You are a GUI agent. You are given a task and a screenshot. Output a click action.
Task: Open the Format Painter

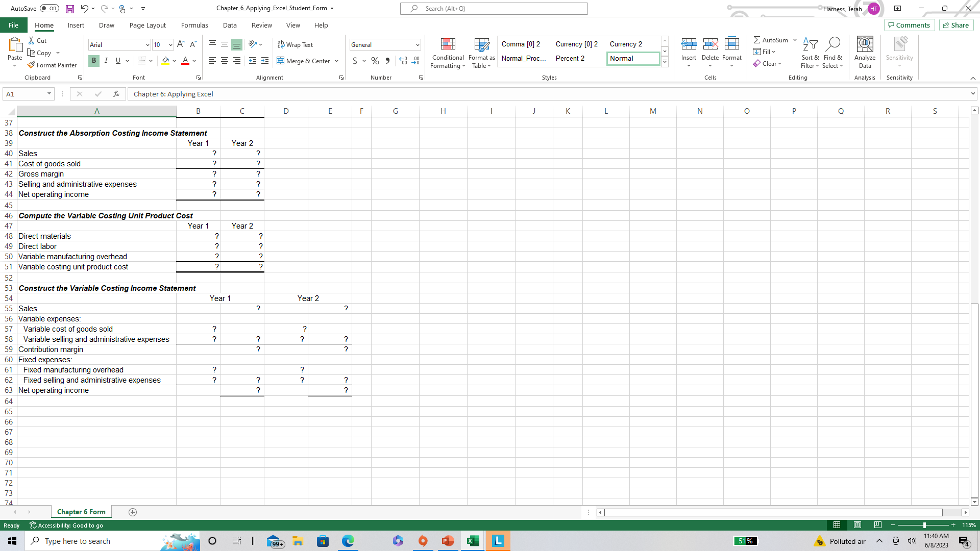52,65
